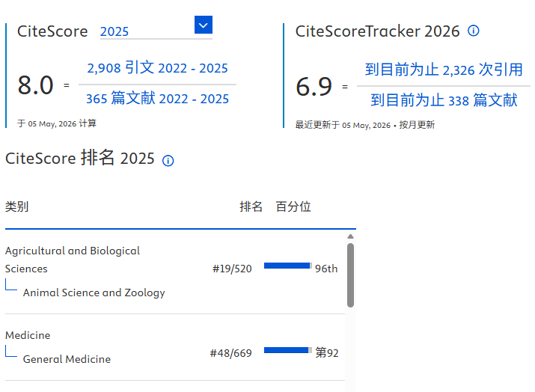Click the 96th percentile progress bar

pos(287,266)
